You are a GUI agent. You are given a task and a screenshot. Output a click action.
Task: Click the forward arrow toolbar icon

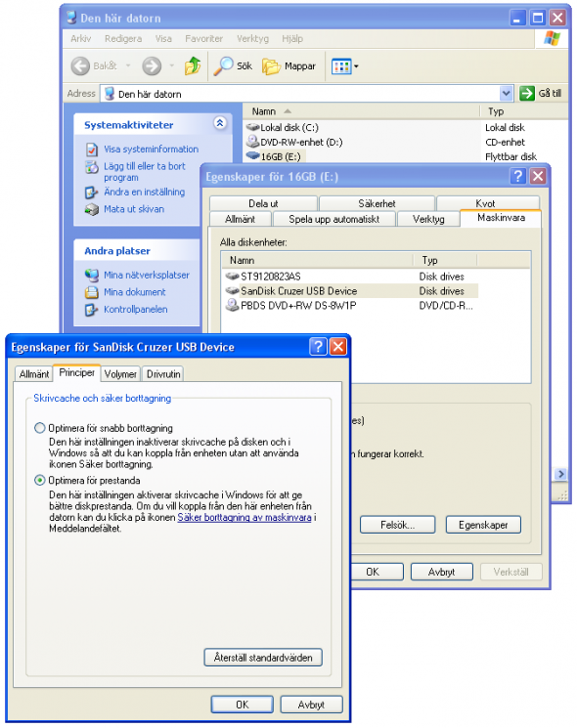point(152,65)
